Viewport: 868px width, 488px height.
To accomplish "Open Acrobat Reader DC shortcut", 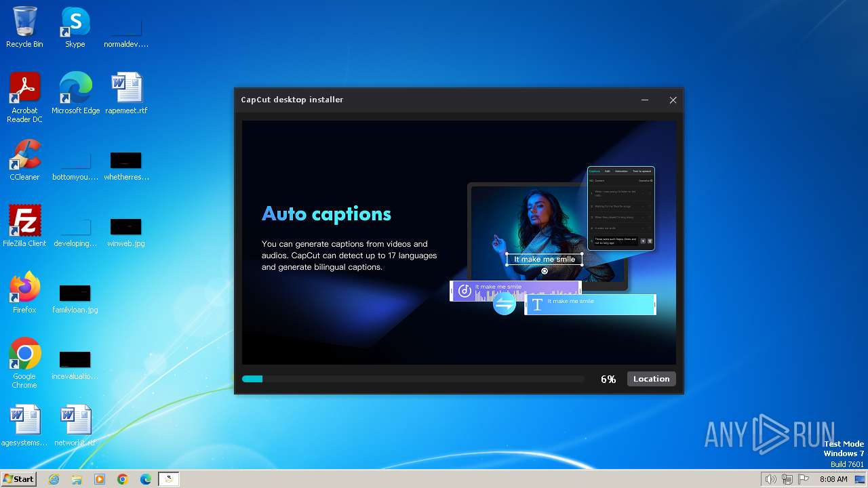I will click(24, 98).
